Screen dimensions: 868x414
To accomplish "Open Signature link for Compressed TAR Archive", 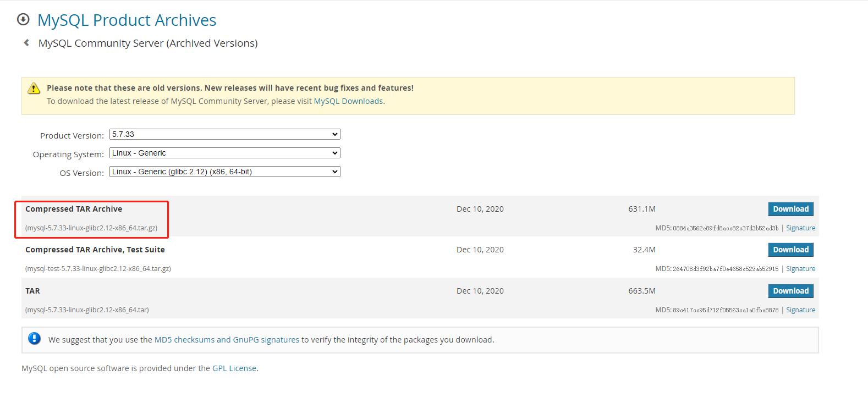I will tap(800, 228).
